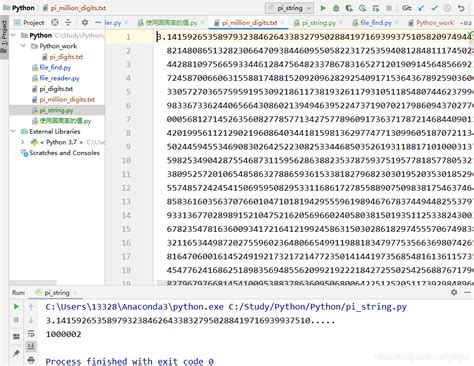The image size is (474, 366).
Task: Click Git rollback undo icon
Action: pyautogui.click(x=461, y=8)
